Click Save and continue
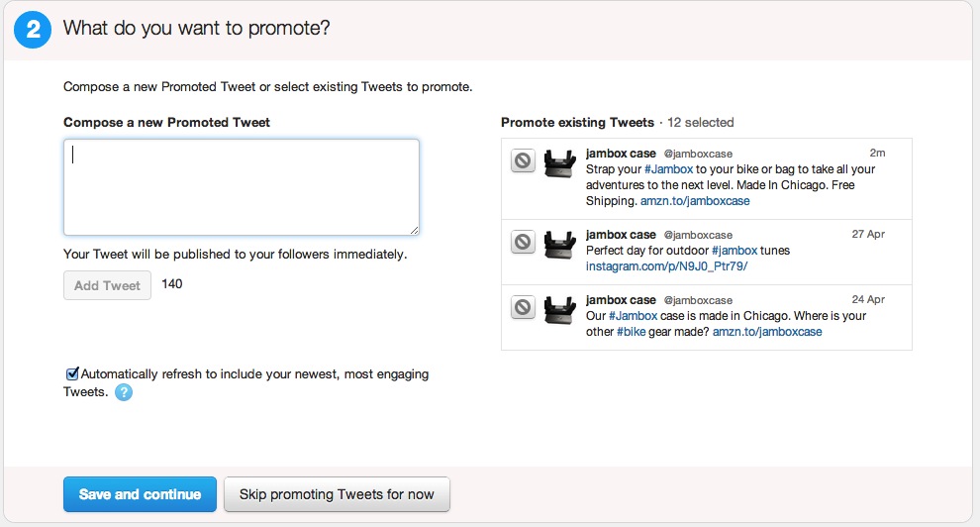This screenshot has width=980, height=527. click(x=140, y=494)
